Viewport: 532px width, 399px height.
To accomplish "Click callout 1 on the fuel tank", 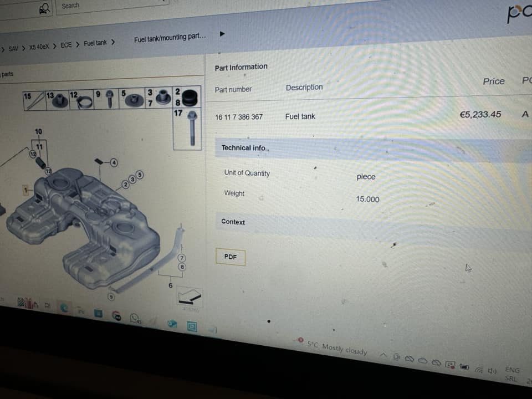I will click(25, 190).
